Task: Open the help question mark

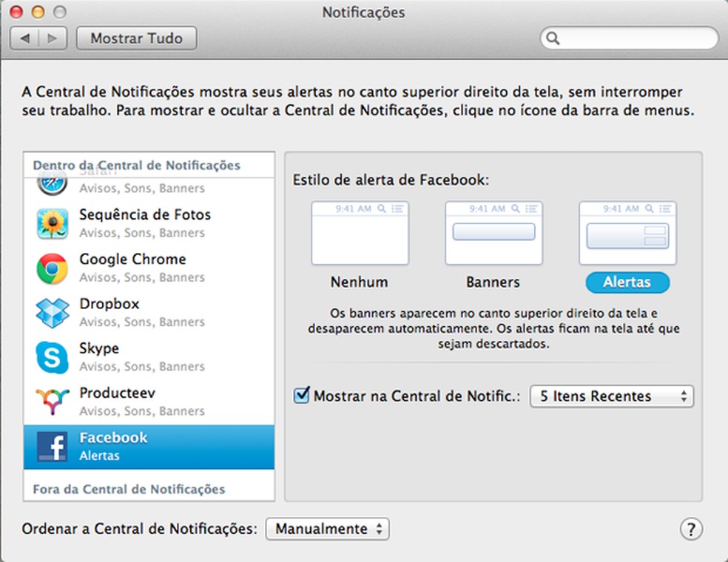Action: coord(691,529)
